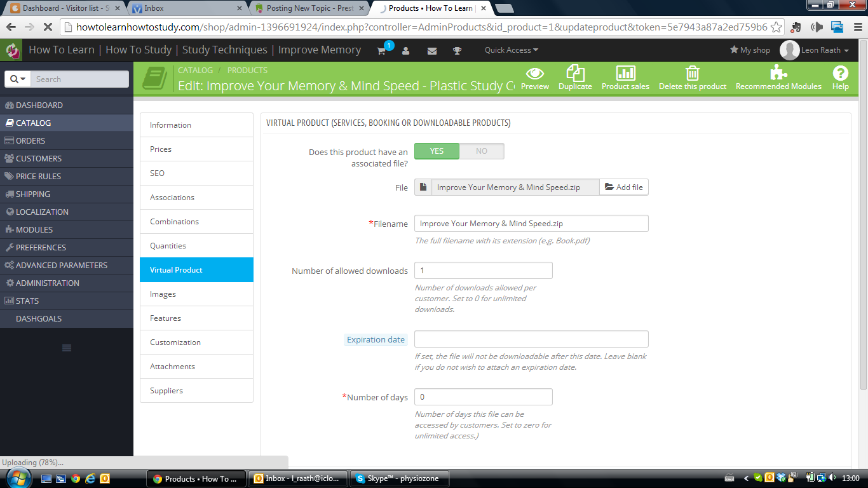The image size is (868, 488).
Task: Go to Advanced Parameters in sidebar
Action: [x=67, y=265]
